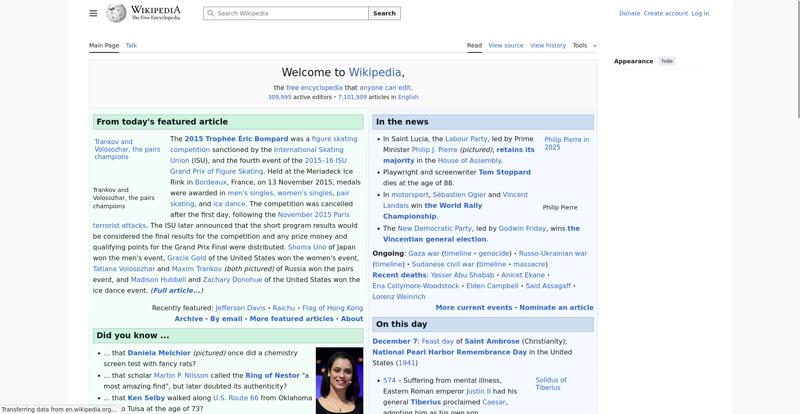This screenshot has height=414, width=800.
Task: Select the View source tab
Action: pyautogui.click(x=506, y=45)
